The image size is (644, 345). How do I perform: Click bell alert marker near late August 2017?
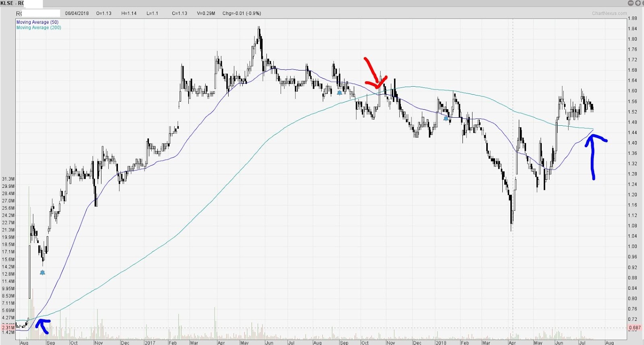(x=339, y=93)
